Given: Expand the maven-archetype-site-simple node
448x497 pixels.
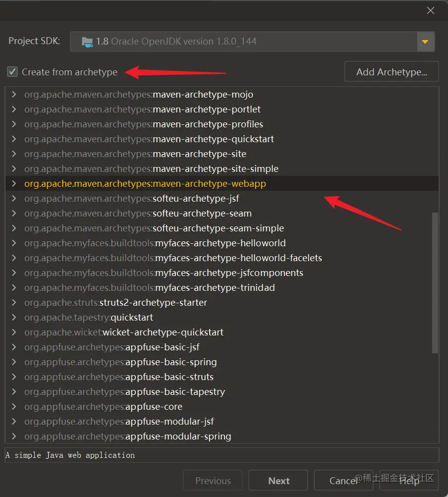Looking at the screenshot, I should 14,168.
